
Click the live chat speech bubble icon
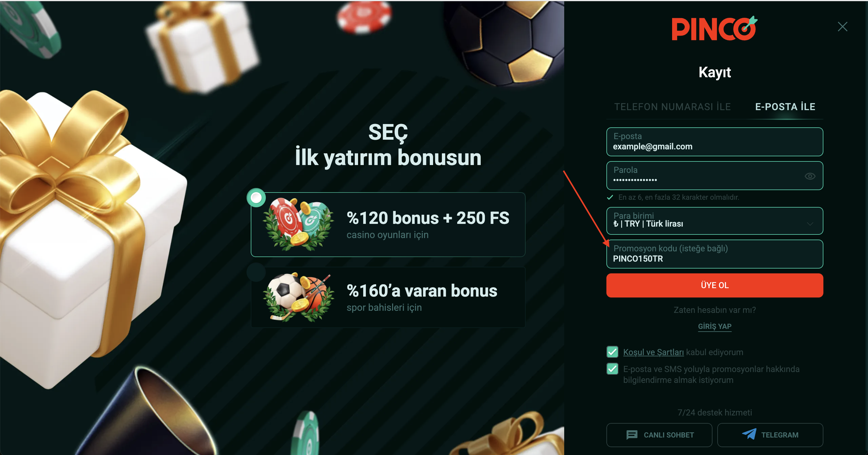click(632, 435)
